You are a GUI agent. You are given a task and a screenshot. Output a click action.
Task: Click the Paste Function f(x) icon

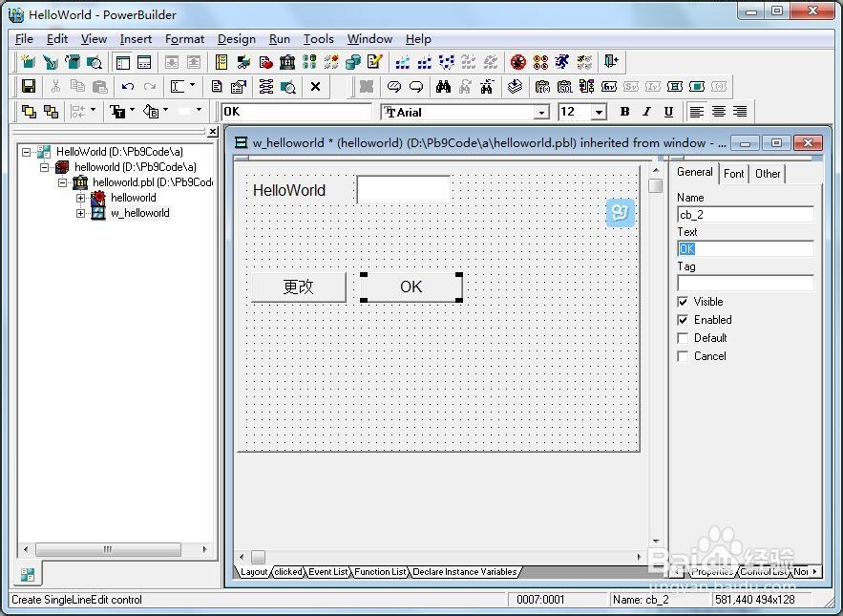[542, 86]
